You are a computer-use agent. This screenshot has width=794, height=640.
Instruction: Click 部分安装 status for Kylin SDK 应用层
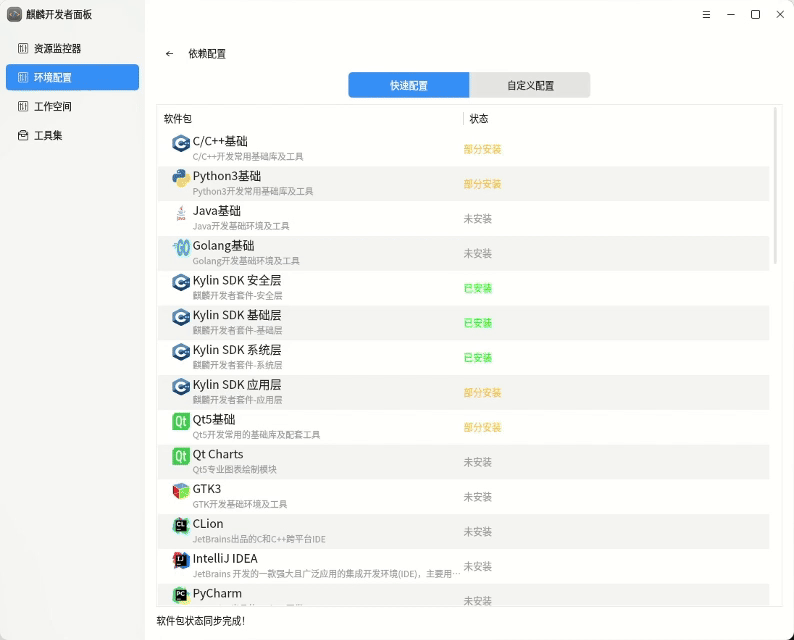tap(482, 393)
